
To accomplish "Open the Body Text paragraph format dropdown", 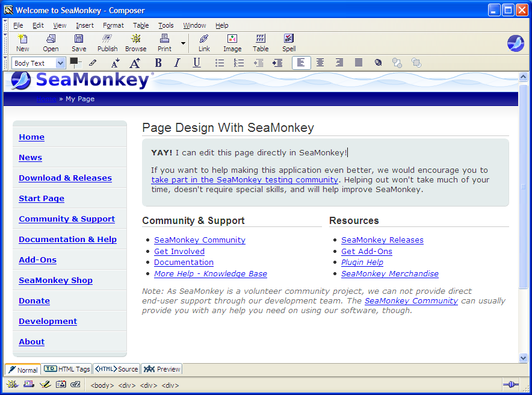I will [39, 63].
